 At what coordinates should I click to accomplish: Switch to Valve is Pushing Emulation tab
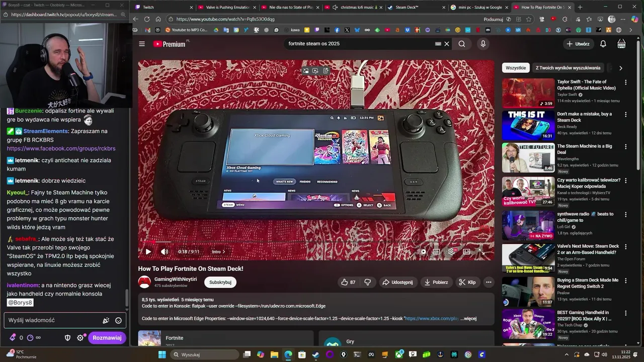tap(227, 7)
